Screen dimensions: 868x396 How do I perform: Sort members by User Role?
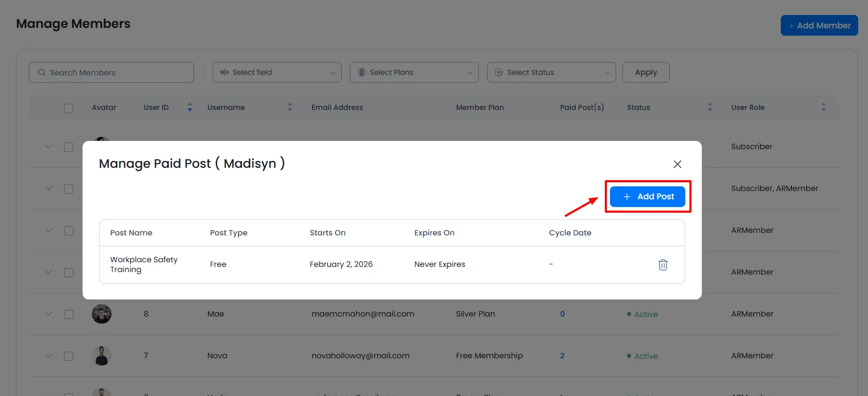823,107
